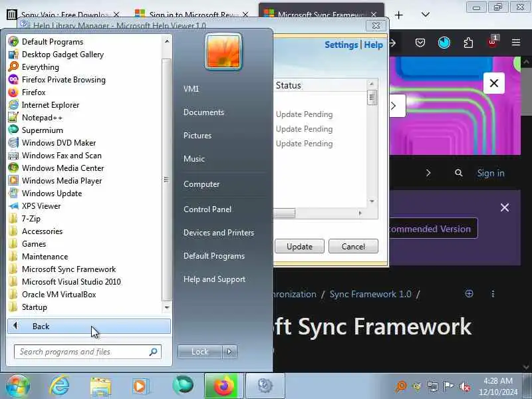Open Default Programs in the right pane
The width and height of the screenshot is (532, 399).
[x=214, y=256]
